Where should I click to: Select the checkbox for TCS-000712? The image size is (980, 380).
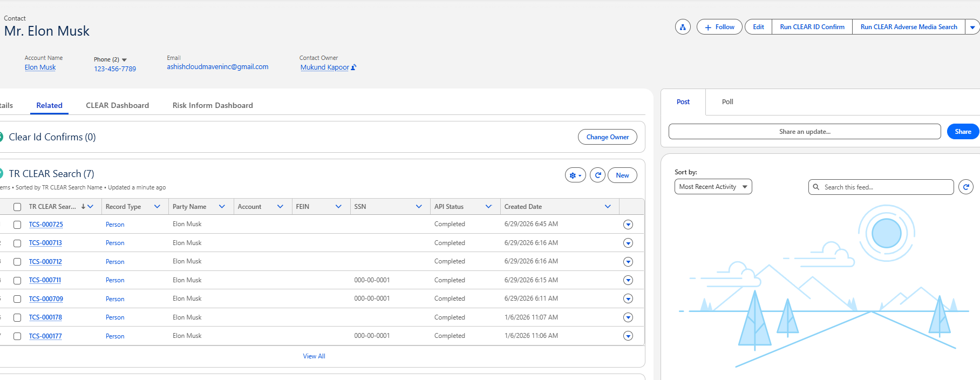pyautogui.click(x=17, y=262)
